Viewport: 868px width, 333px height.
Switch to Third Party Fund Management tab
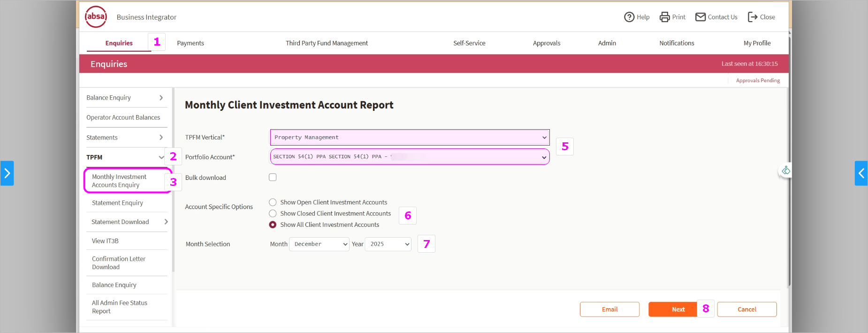327,43
